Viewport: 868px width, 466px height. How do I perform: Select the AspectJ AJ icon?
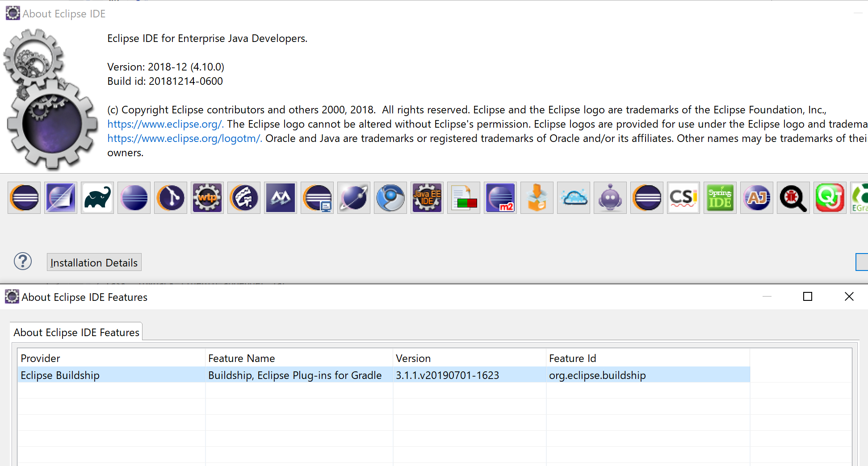tap(757, 198)
